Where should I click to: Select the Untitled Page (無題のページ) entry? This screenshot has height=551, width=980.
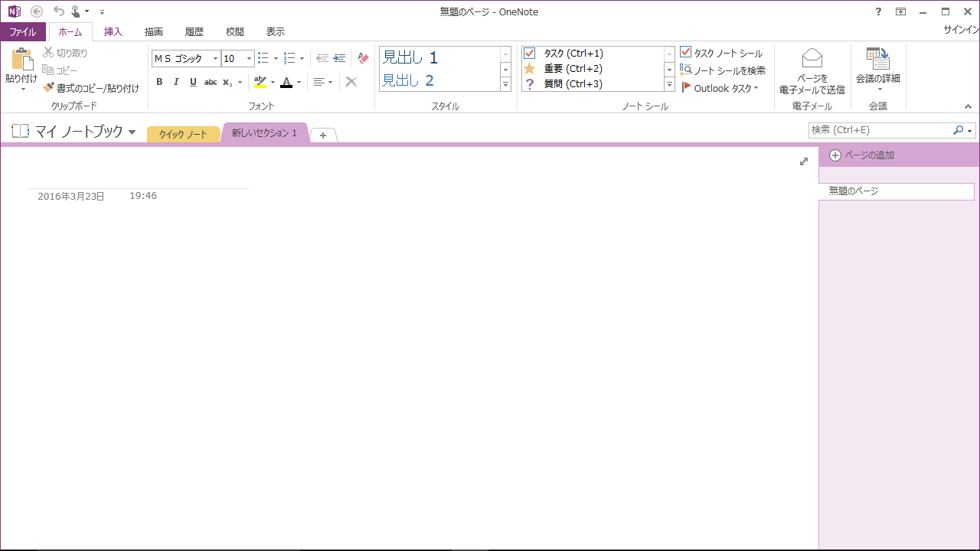tap(897, 191)
